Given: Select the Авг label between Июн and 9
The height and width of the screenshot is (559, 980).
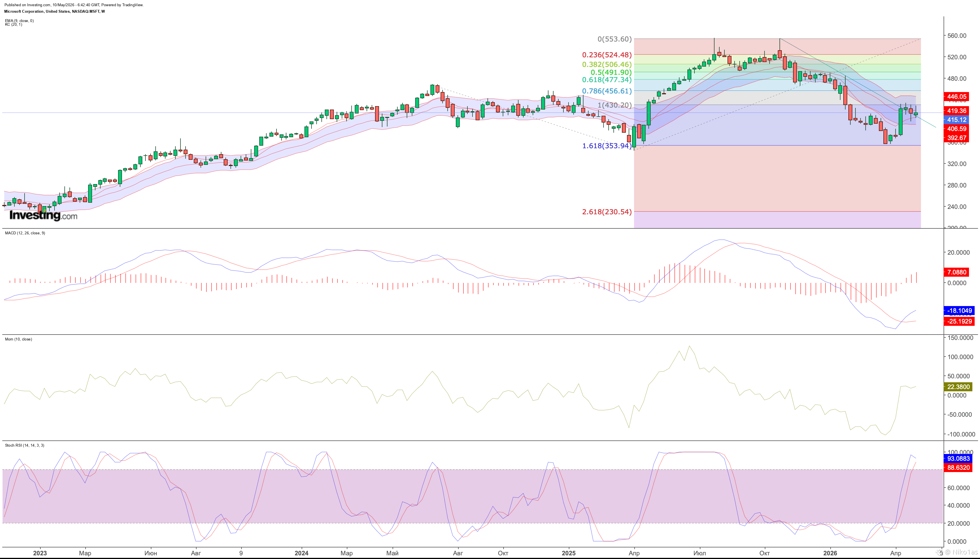Looking at the screenshot, I should click(196, 553).
